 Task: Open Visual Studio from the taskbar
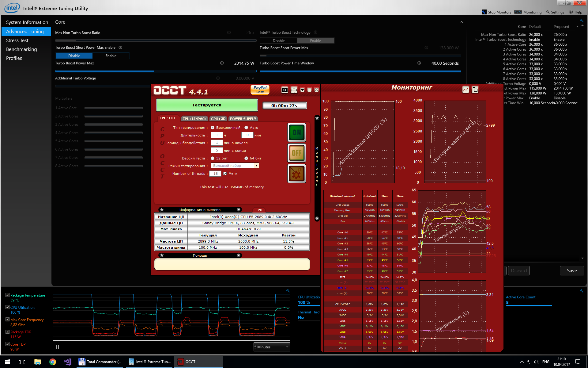(x=67, y=362)
